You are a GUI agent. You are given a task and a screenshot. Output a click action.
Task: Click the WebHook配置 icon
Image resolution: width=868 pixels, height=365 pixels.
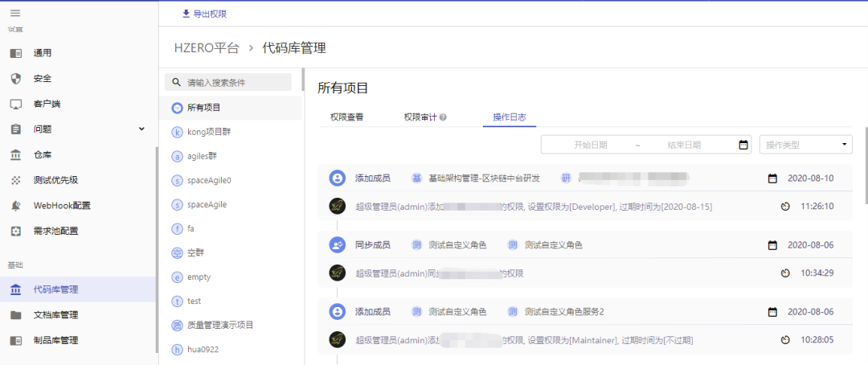pos(15,206)
